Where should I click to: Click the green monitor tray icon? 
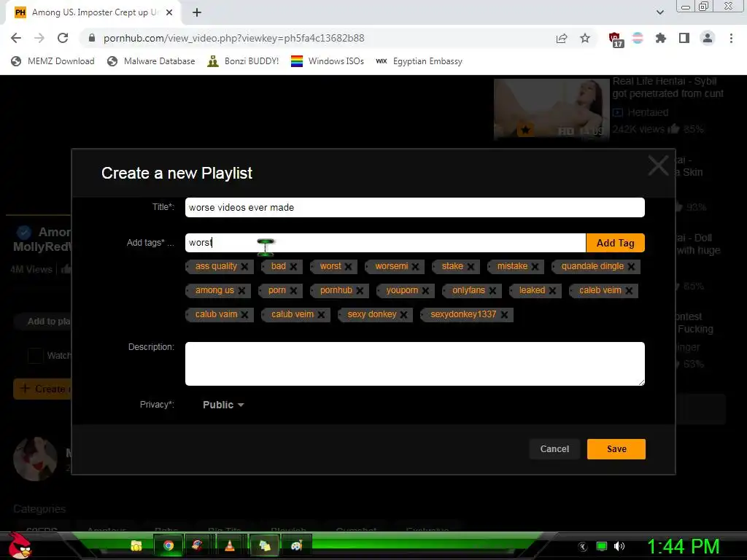pos(602,546)
